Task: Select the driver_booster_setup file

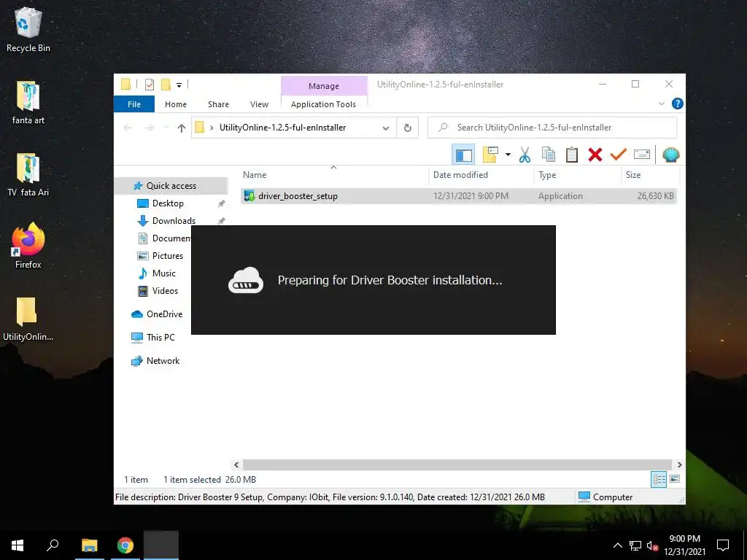Action: coord(458,195)
